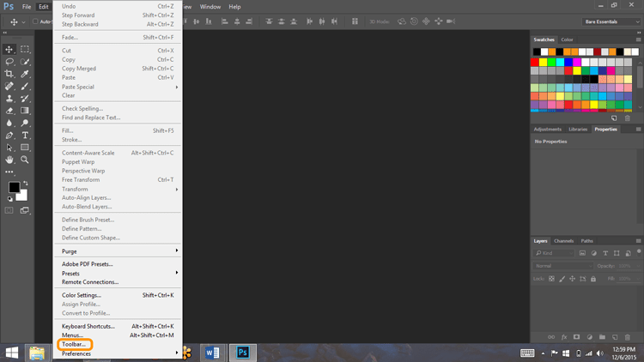Image resolution: width=644 pixels, height=362 pixels.
Task: Select the Rectangle shape tool
Action: click(x=25, y=148)
